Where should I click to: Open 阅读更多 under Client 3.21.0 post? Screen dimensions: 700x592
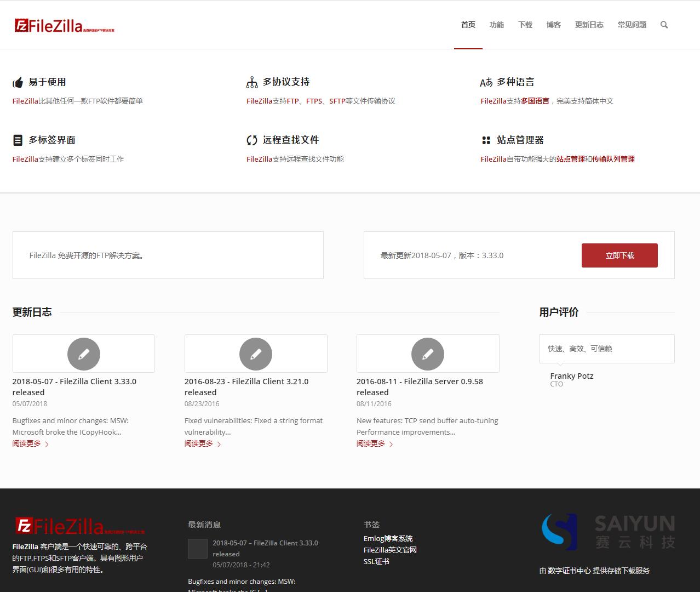(x=203, y=443)
